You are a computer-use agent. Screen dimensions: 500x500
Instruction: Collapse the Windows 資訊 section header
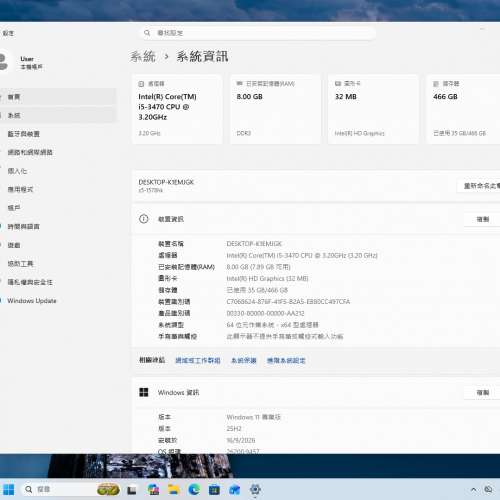[316, 392]
